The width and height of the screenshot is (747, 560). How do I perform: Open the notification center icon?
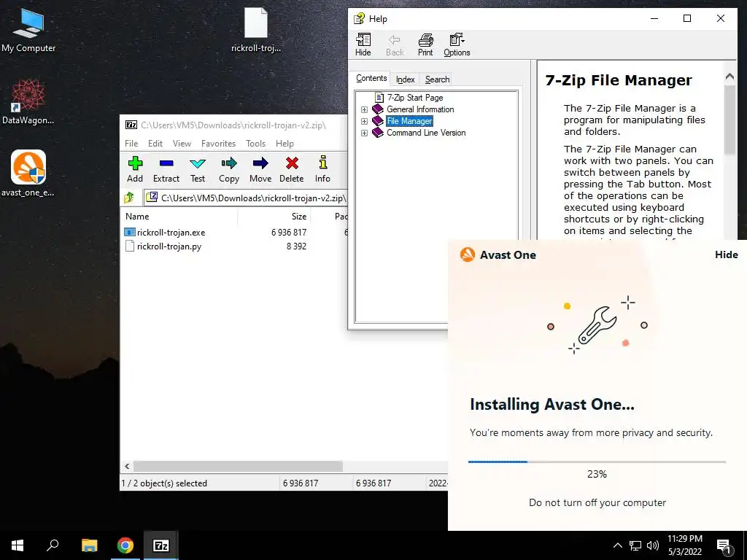coord(724,546)
